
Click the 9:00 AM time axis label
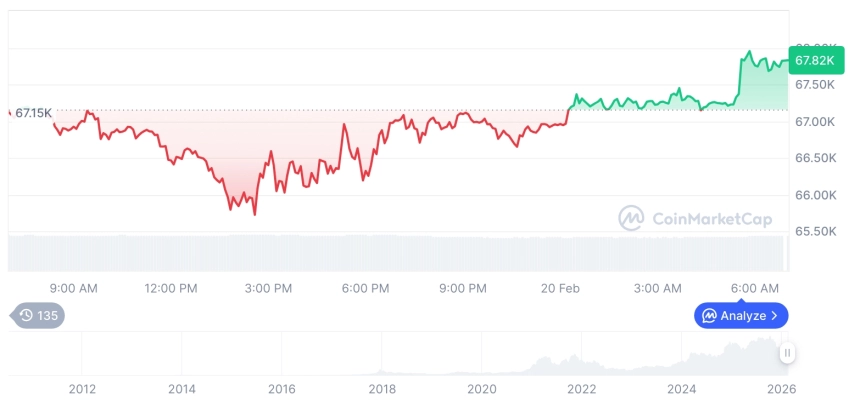click(73, 288)
